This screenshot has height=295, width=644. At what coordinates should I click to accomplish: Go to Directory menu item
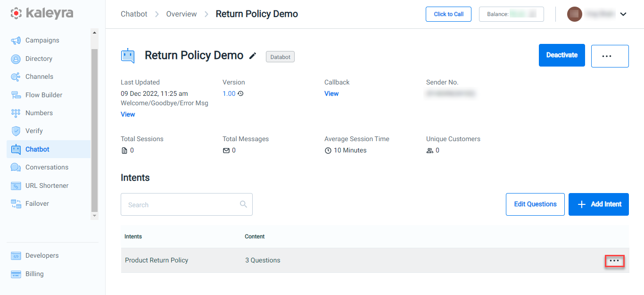click(39, 59)
